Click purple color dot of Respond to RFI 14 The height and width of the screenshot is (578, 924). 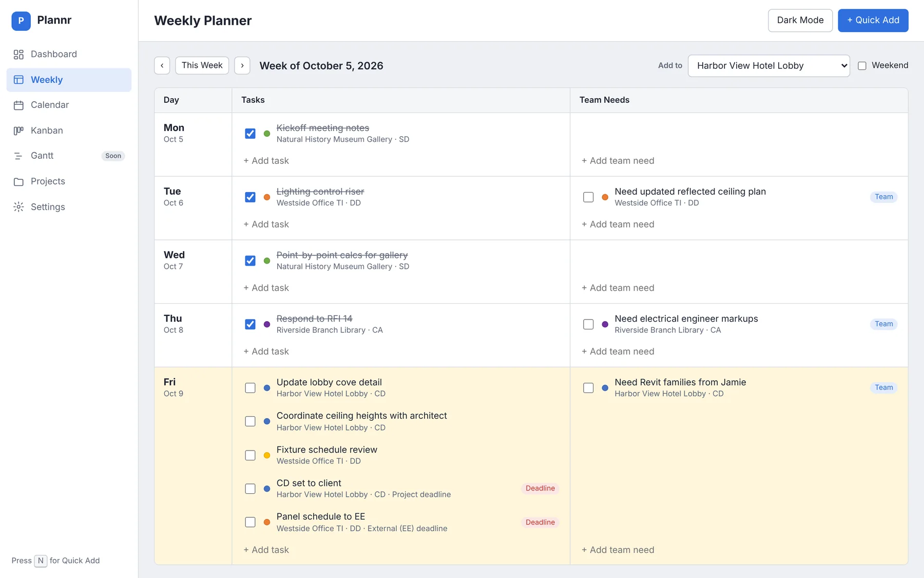point(267,324)
